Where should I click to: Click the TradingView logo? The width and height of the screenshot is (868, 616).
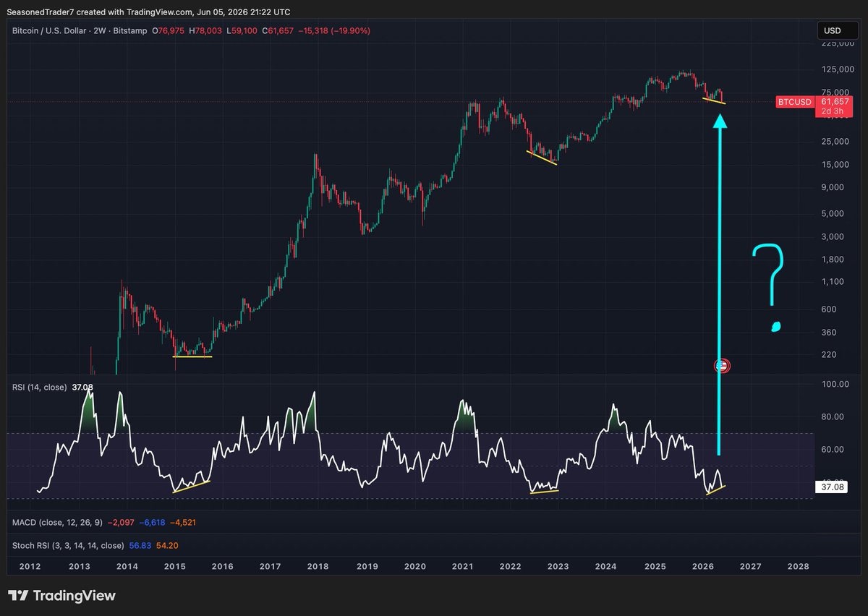61,596
